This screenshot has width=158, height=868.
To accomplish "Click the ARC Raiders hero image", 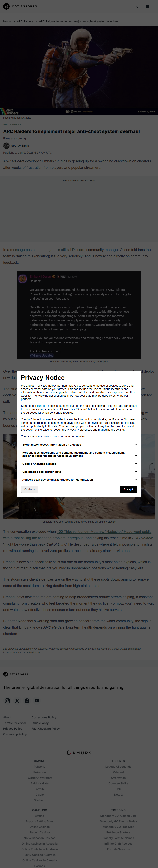I will click(x=79, y=67).
